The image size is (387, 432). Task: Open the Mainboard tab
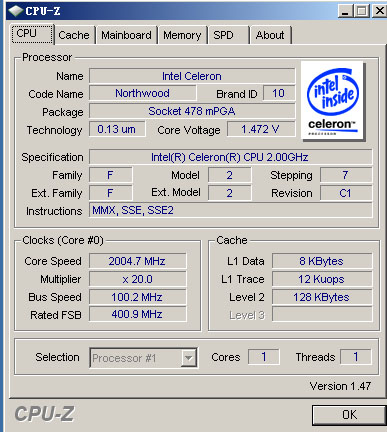point(126,35)
